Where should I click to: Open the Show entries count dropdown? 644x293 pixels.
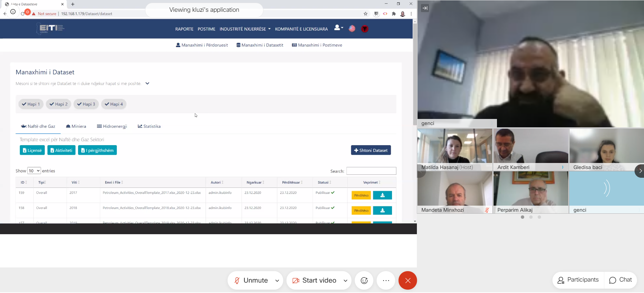[34, 171]
